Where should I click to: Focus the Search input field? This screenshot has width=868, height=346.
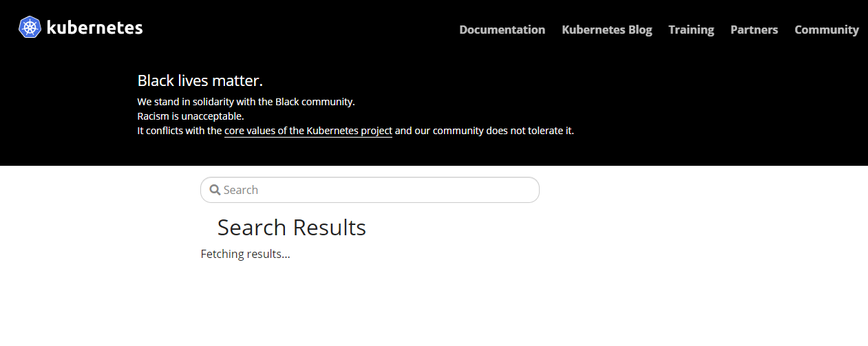tap(370, 190)
